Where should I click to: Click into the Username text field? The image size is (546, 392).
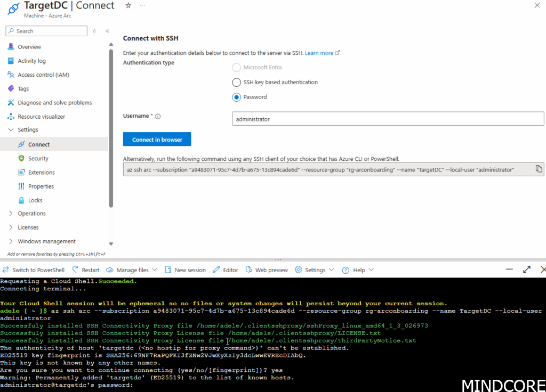coord(388,119)
